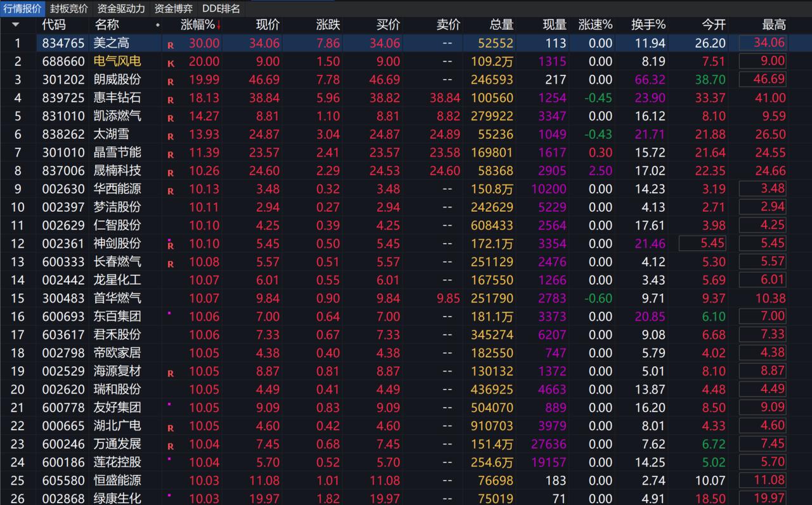Sort by the 换手% column header
This screenshot has width=812, height=505.
click(x=648, y=25)
